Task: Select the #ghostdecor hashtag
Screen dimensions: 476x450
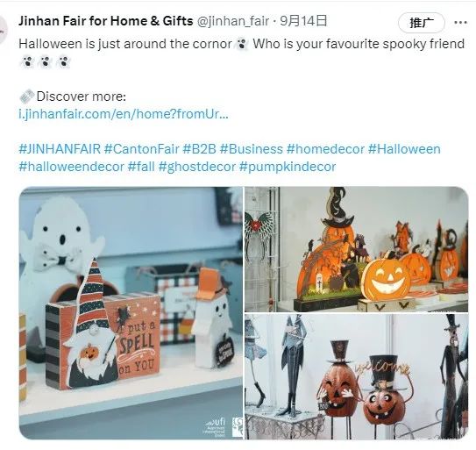Action: [x=197, y=167]
